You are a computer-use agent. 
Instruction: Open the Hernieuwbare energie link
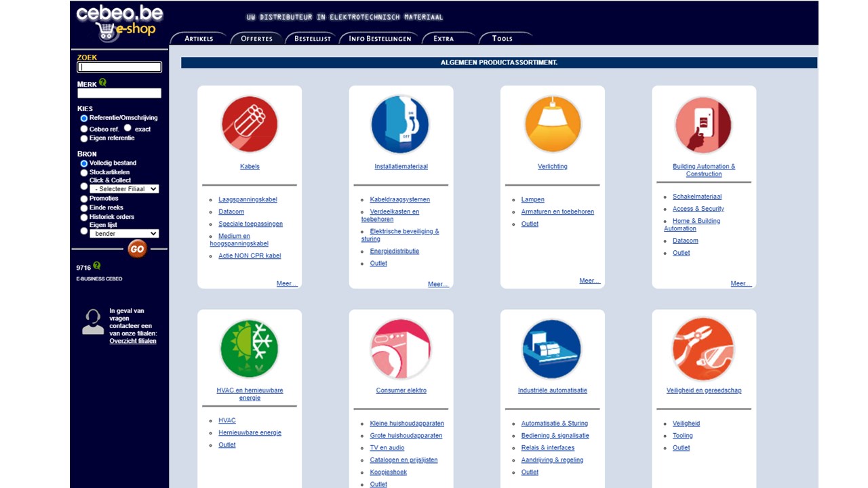(x=250, y=432)
